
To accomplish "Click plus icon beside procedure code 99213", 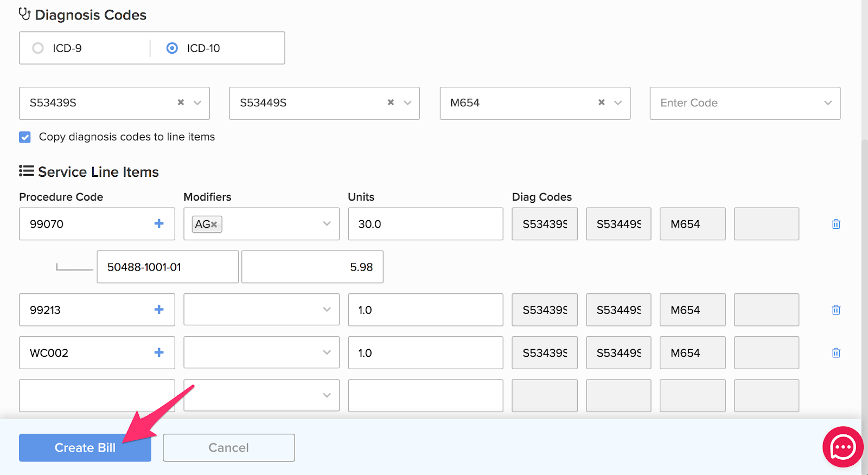I will tap(159, 309).
